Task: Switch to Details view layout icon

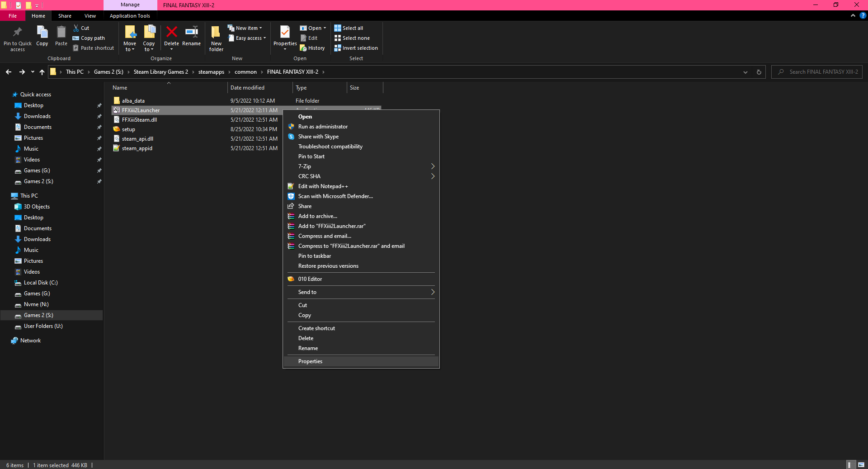Action: (x=850, y=465)
